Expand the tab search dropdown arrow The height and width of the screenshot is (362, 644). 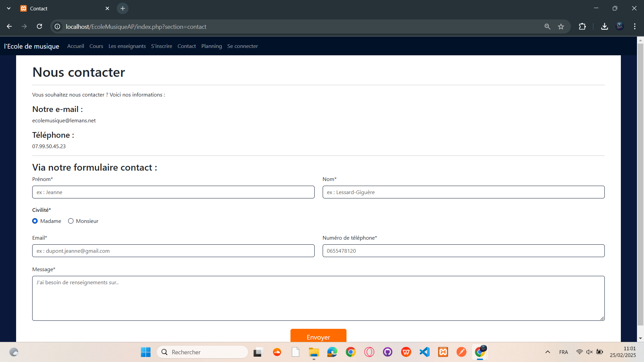pos(9,8)
